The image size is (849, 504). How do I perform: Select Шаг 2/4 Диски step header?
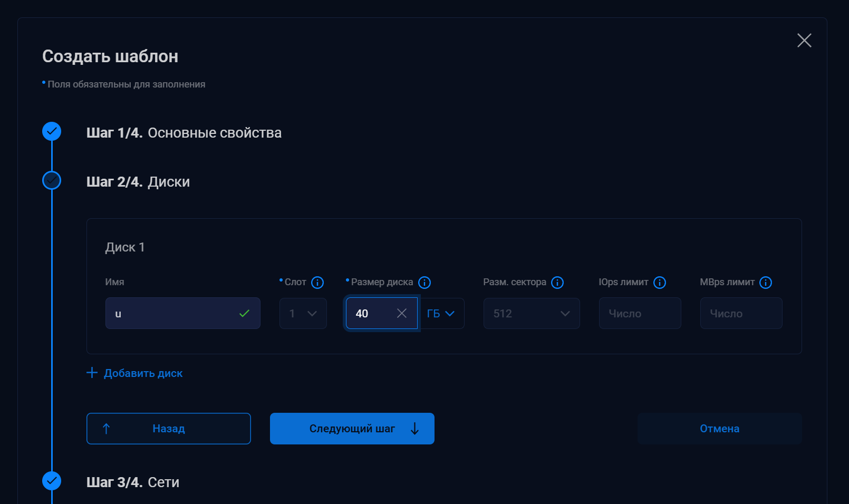(x=138, y=181)
